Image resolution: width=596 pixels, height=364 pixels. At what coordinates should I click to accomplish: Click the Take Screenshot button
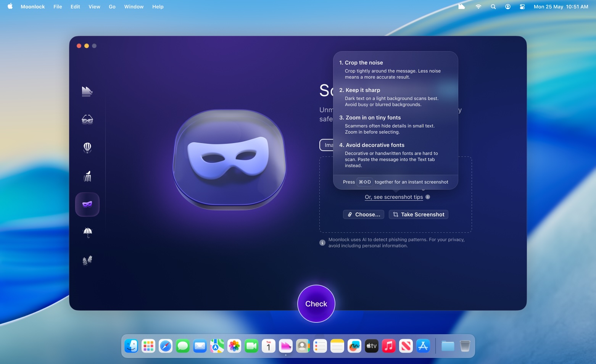(419, 214)
